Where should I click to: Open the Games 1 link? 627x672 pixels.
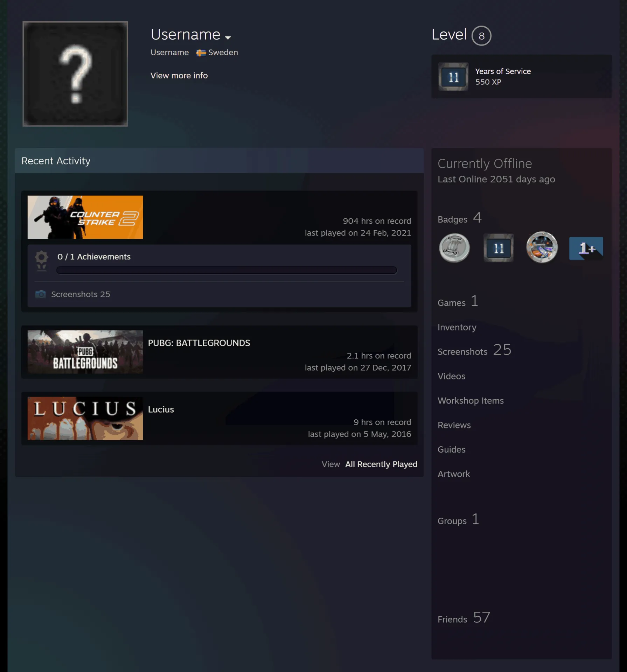[458, 301]
